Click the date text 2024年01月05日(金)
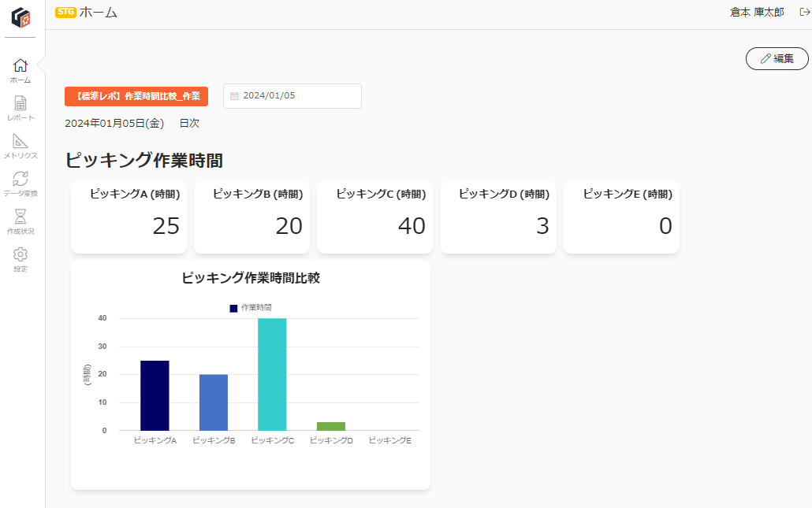Image resolution: width=812 pixels, height=508 pixels. [x=114, y=123]
